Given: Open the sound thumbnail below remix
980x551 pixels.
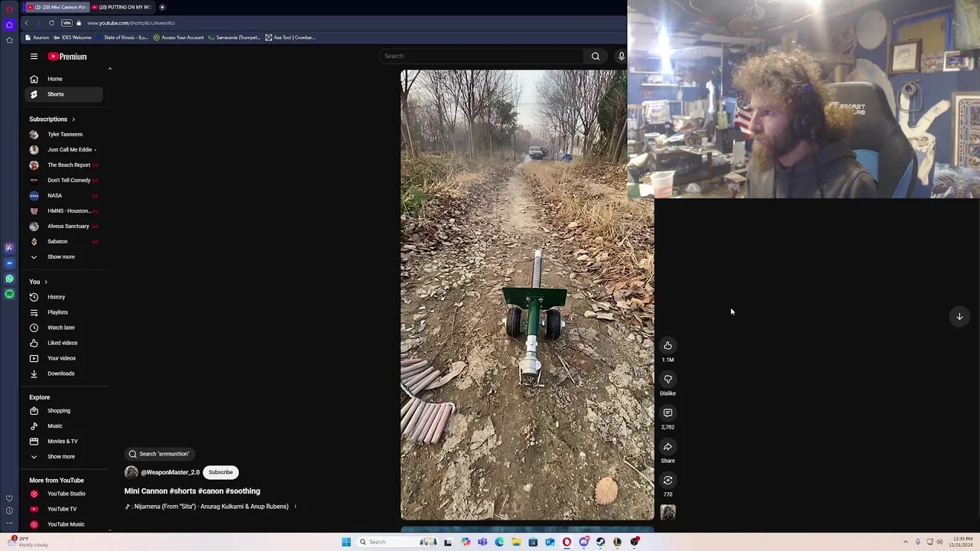Looking at the screenshot, I should (x=668, y=513).
